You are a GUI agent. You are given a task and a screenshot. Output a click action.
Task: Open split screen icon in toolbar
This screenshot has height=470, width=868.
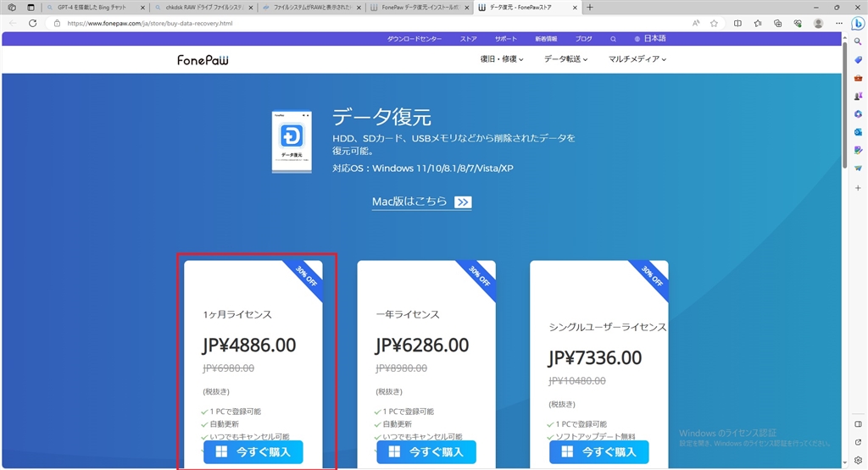pyautogui.click(x=737, y=23)
